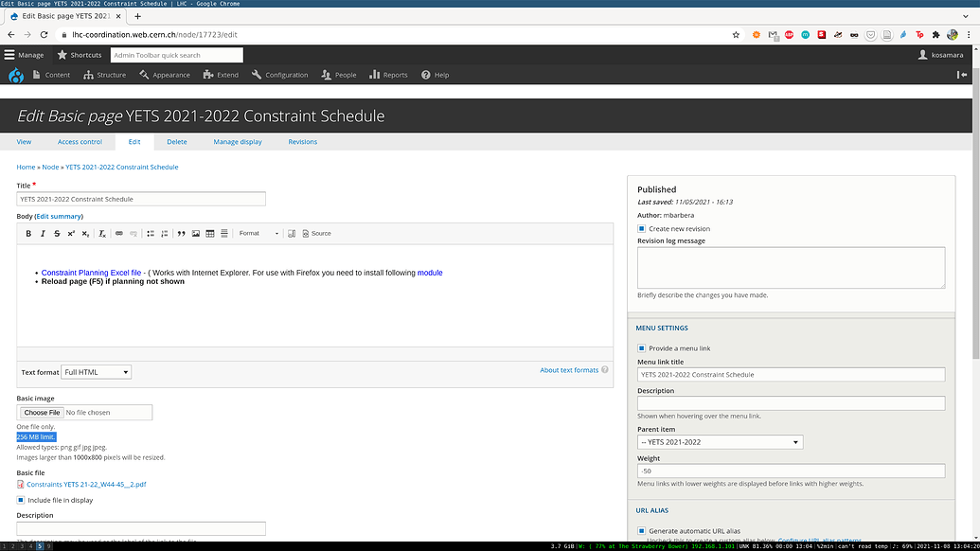Toggle Create new revision checkbox
980x551 pixels.
coord(641,229)
